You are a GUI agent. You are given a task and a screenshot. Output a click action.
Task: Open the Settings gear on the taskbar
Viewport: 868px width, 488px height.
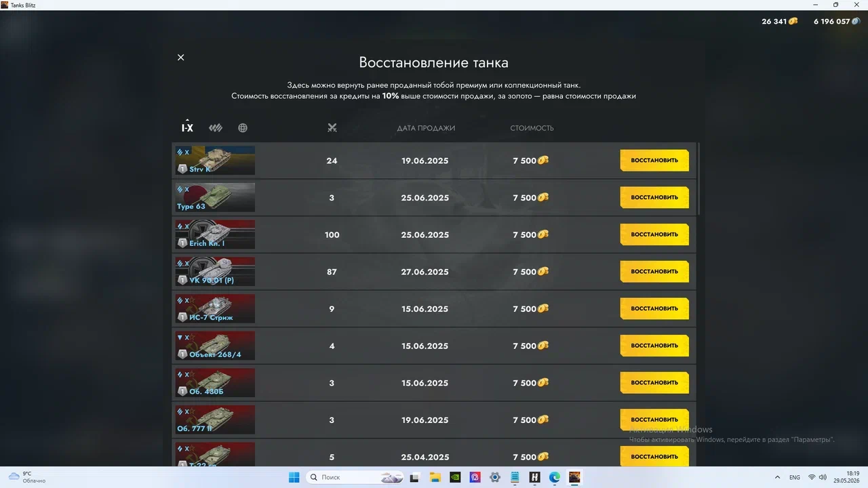click(x=495, y=477)
